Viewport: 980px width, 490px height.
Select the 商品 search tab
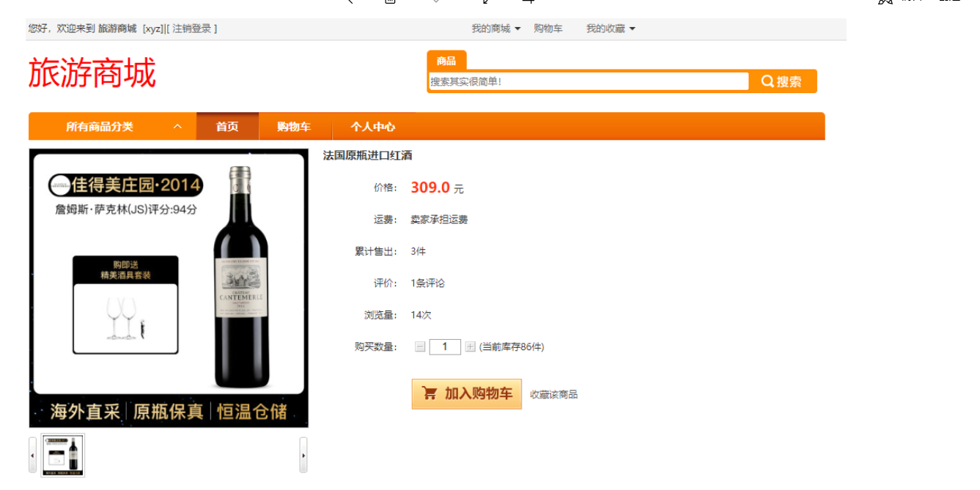446,61
